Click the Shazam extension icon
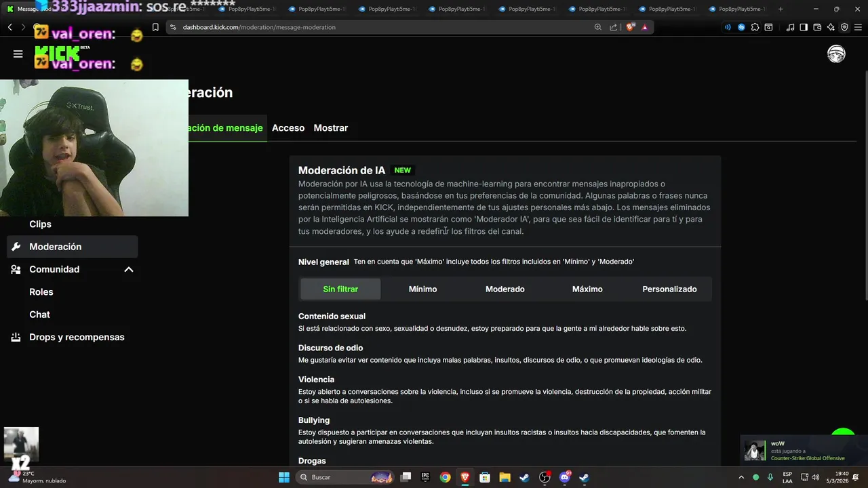 click(x=742, y=27)
